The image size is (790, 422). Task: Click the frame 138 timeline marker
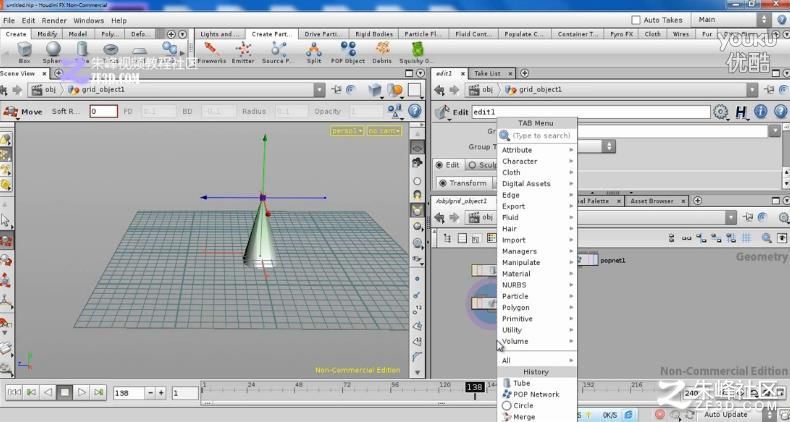click(x=475, y=387)
